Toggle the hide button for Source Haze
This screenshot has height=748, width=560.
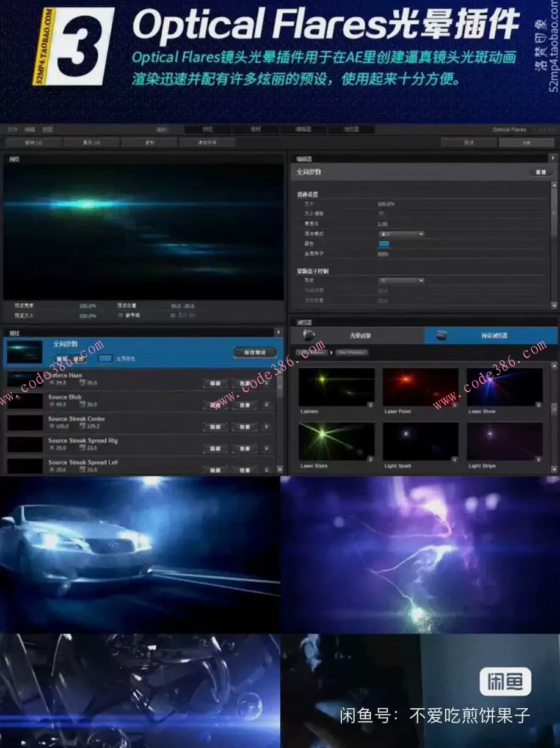coord(215,383)
